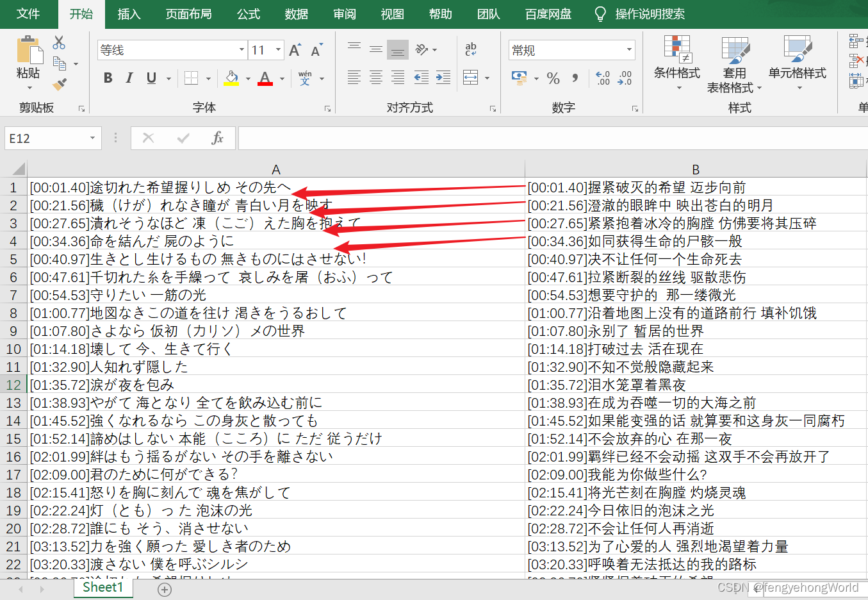Switch to the Data (数据) tab
This screenshot has height=600, width=868.
(297, 14)
